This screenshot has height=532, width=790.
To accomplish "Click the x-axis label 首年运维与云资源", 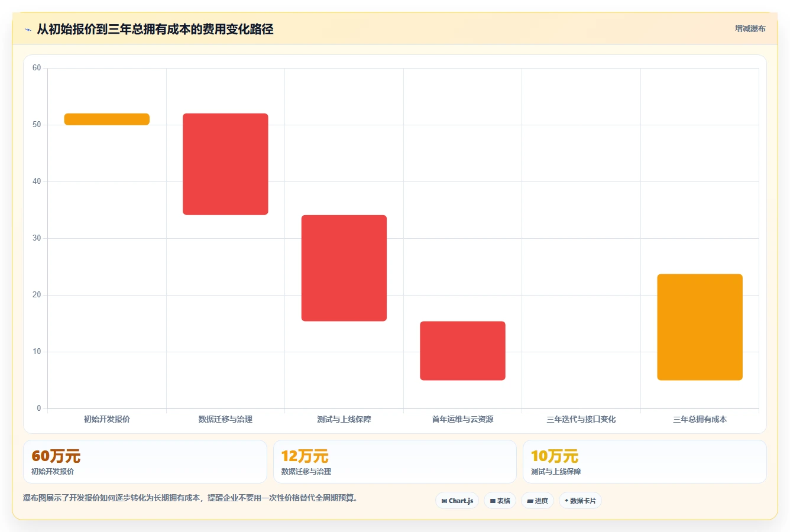I will (462, 419).
